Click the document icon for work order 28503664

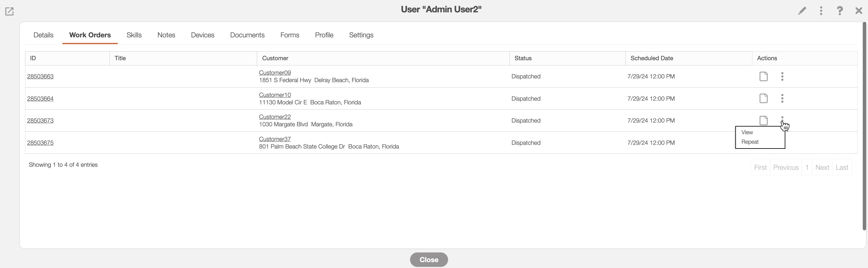(763, 98)
